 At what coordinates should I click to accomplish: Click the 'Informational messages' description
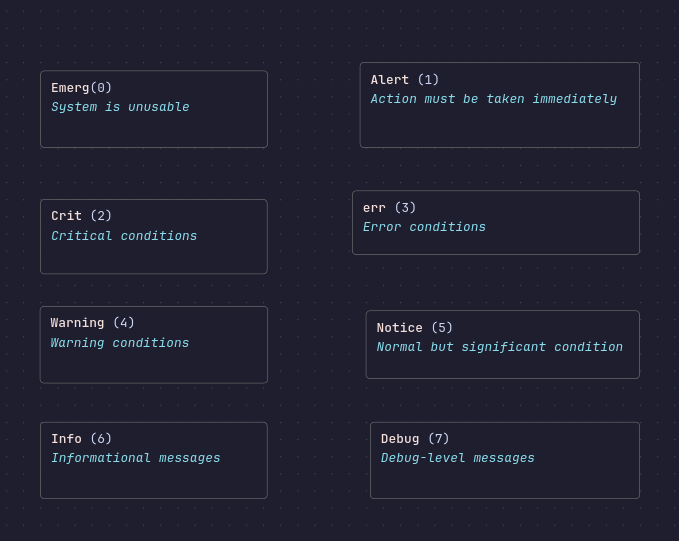(136, 458)
